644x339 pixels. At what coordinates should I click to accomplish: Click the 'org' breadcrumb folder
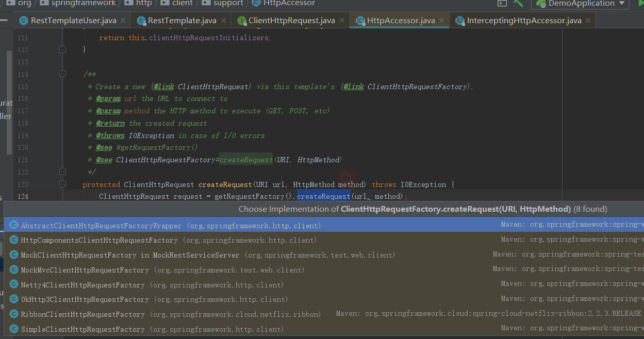click(x=24, y=3)
